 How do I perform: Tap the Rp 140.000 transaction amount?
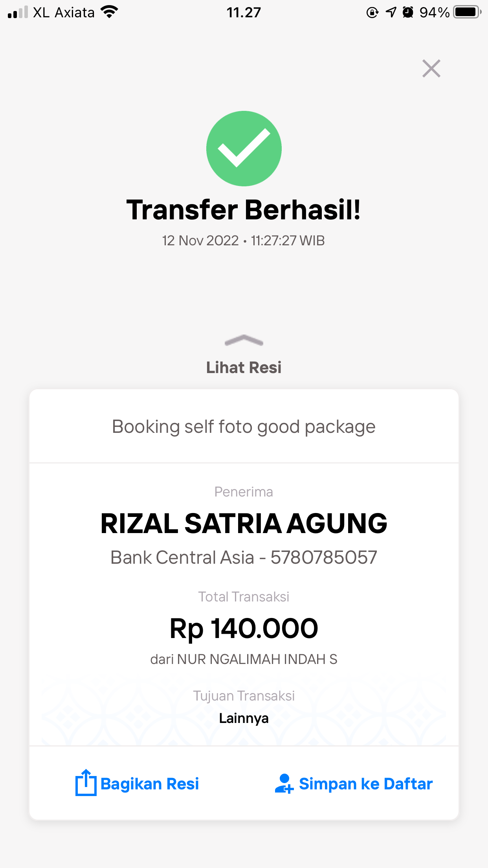(244, 628)
